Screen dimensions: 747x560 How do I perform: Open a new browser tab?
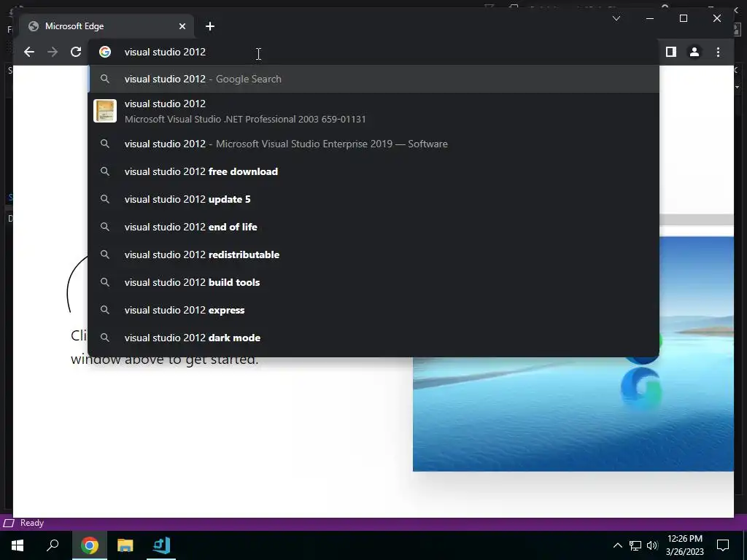tap(210, 26)
